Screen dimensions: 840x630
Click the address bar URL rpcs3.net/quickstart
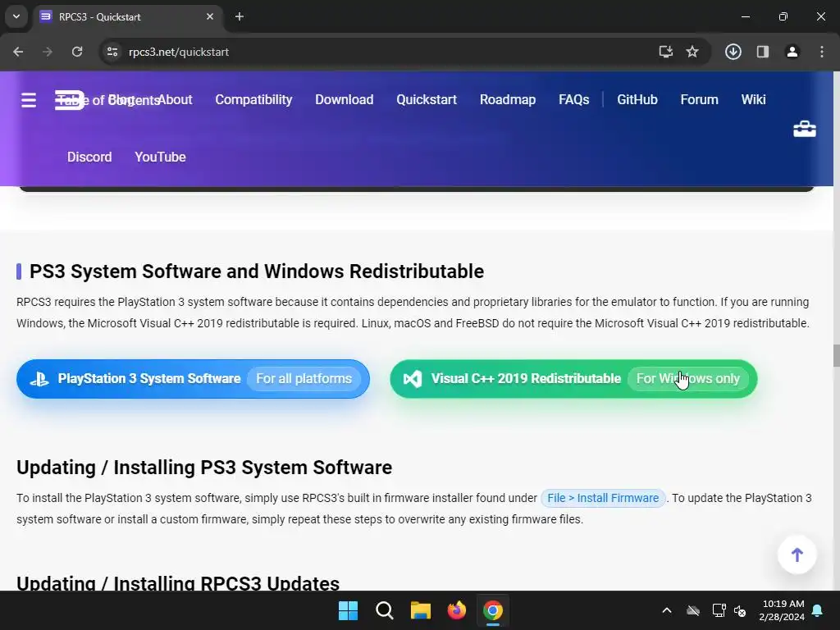click(x=178, y=52)
